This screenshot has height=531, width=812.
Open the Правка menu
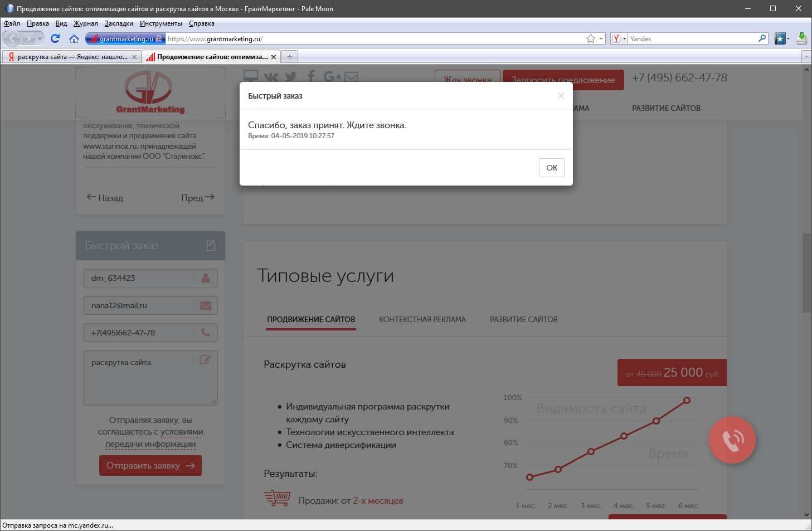(38, 23)
